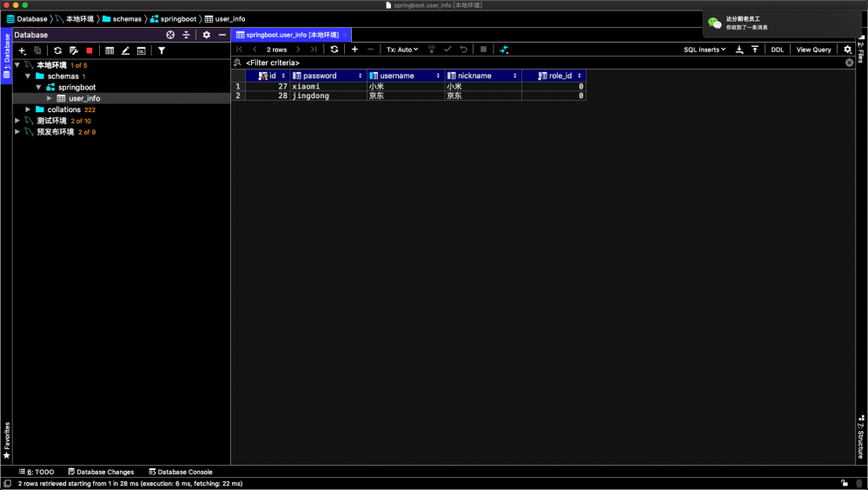Reload table data in editor
Viewport: 868px width, 490px height.
tap(335, 50)
